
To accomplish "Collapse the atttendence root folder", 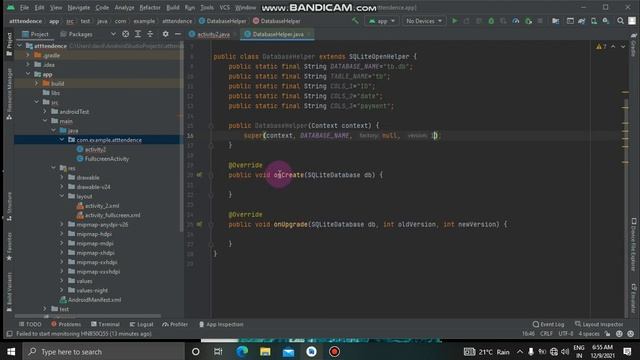I will click(x=20, y=46).
